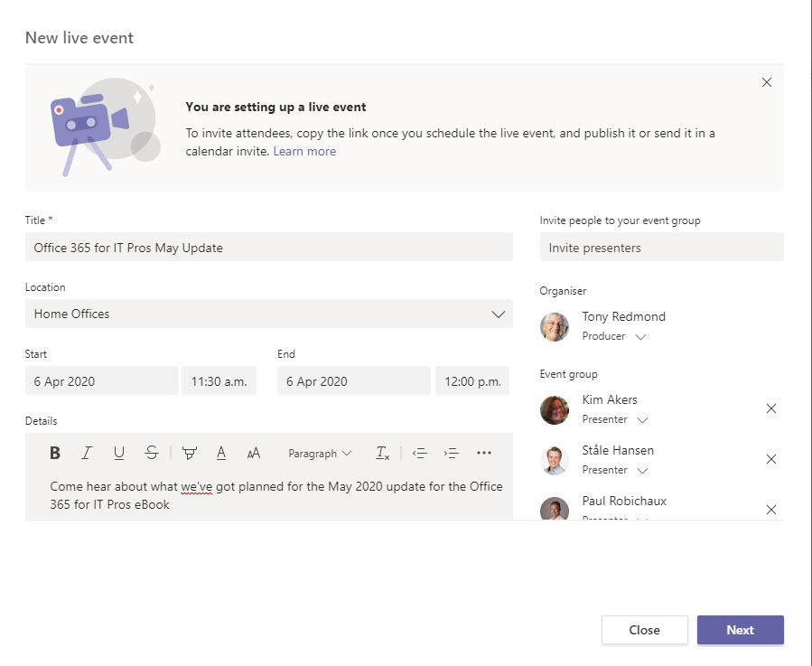Open the 12:00 p.m. end time selector

coord(472,381)
